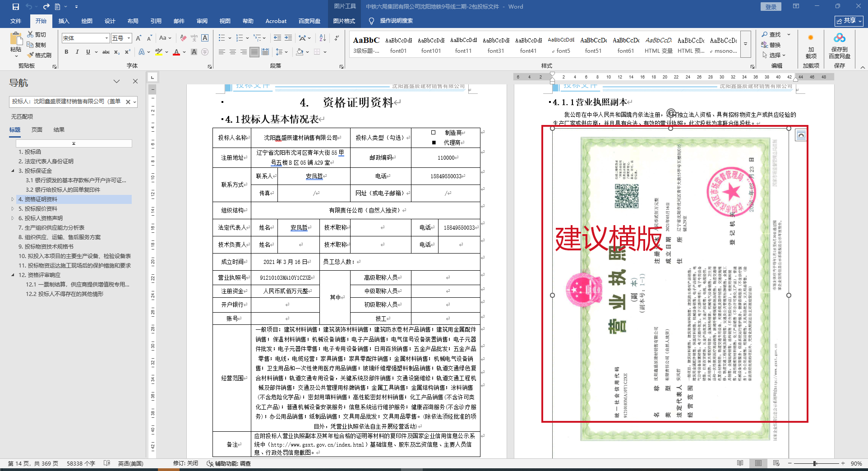This screenshot has height=471, width=868.
Task: Click the navigation pane search field
Action: 67,102
